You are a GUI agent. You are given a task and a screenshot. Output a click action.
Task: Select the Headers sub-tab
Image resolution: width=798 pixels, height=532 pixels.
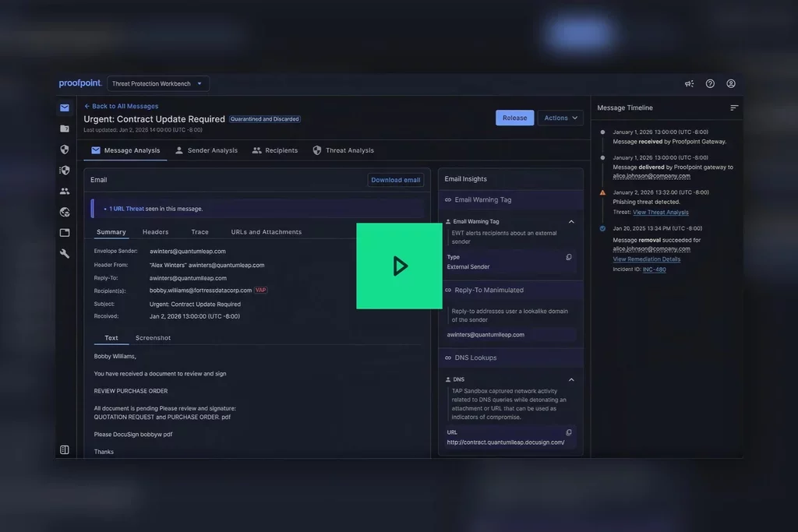[x=155, y=232]
